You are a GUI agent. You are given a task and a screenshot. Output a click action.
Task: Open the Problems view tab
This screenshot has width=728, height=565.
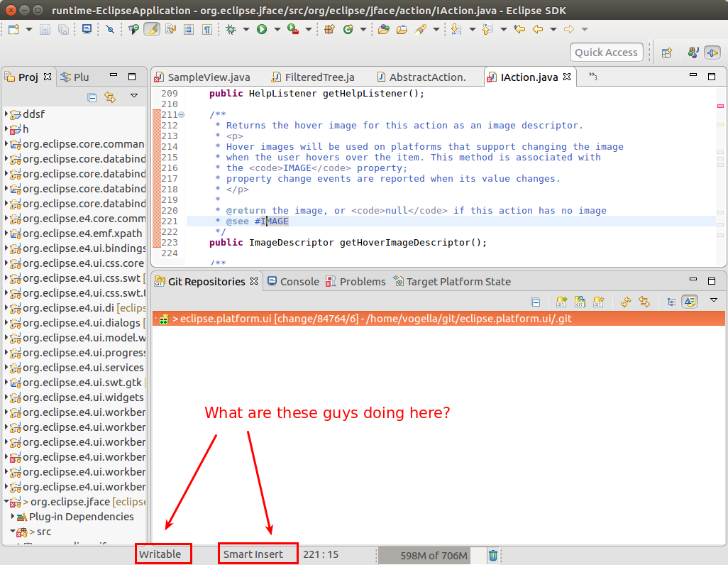(x=355, y=282)
